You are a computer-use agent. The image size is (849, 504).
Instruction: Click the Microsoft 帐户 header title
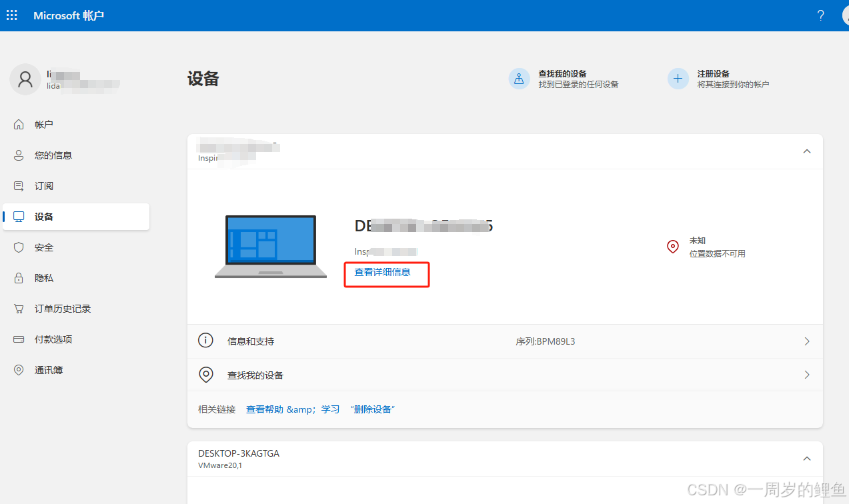(x=69, y=15)
